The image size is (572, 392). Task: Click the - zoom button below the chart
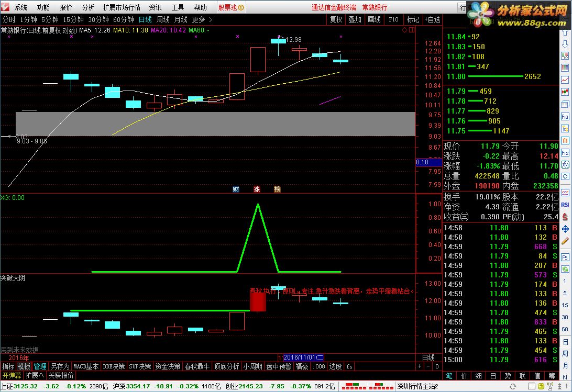pos(428,366)
